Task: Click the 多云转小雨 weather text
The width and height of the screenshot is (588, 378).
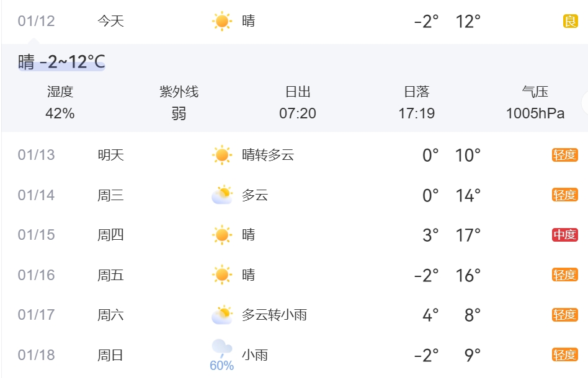Action: point(274,315)
